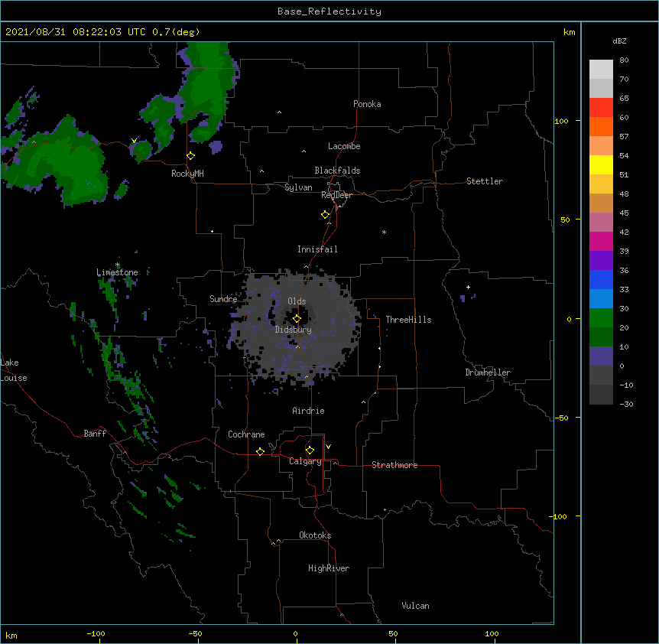This screenshot has height=644, width=659.
Task: Click the Airdrie label
Action: (x=308, y=411)
